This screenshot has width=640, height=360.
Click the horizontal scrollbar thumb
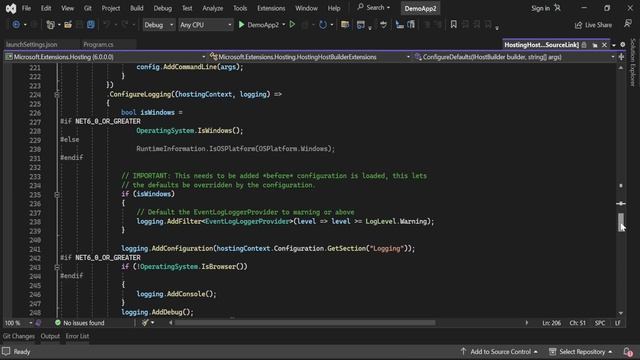point(305,323)
